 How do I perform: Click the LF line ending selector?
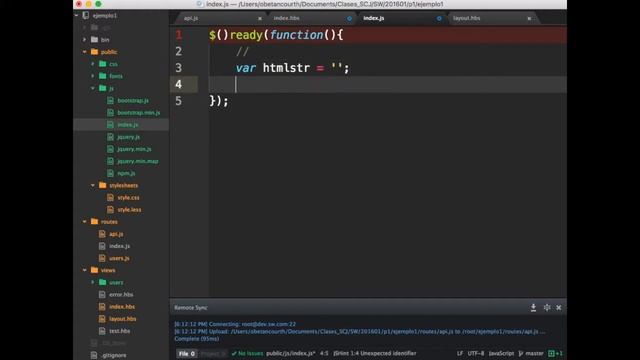click(x=460, y=353)
